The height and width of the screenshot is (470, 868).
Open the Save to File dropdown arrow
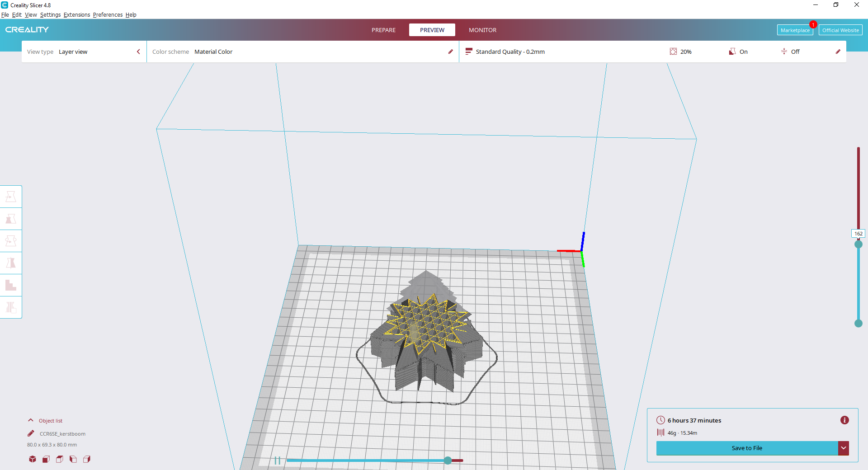(x=843, y=448)
